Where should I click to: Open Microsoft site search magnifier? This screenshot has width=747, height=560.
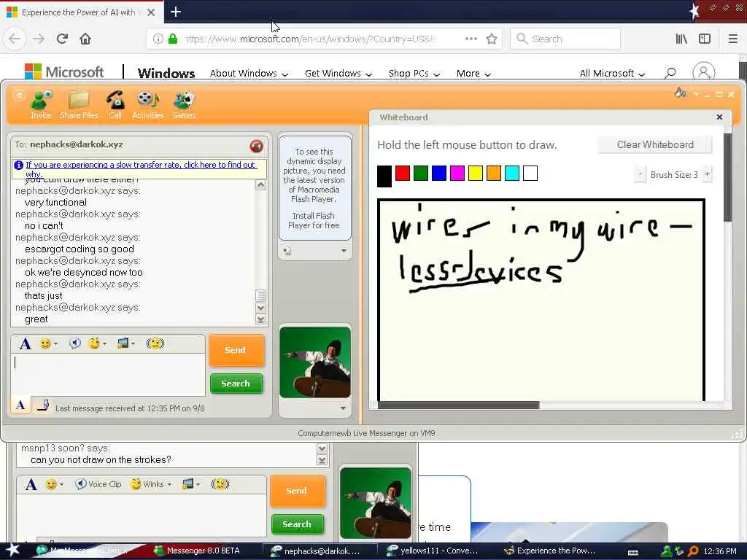pyautogui.click(x=670, y=73)
